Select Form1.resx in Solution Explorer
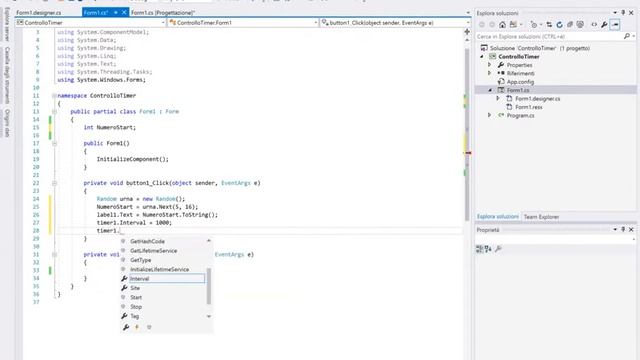Viewport: 640px width, 360px height. point(529,107)
